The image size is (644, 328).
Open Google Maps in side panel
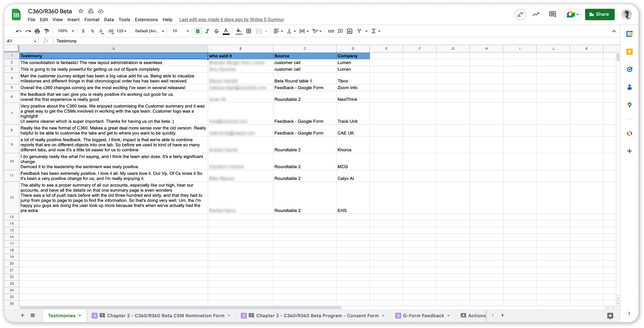pos(629,105)
